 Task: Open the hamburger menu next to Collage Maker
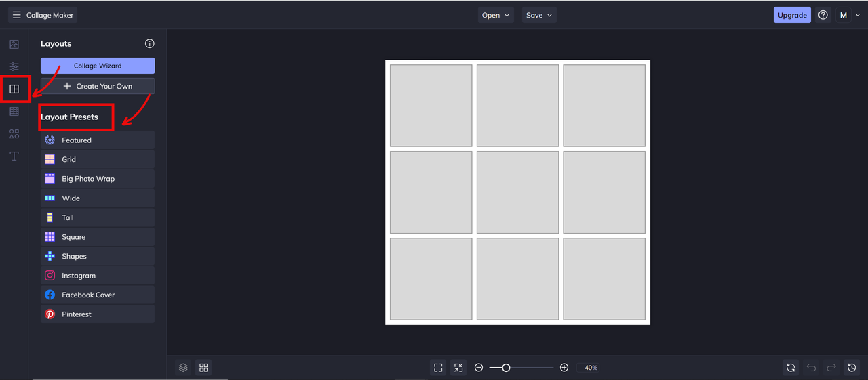point(17,15)
